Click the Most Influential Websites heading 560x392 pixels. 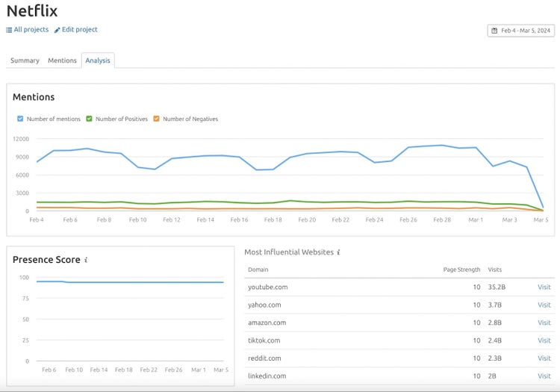point(289,252)
